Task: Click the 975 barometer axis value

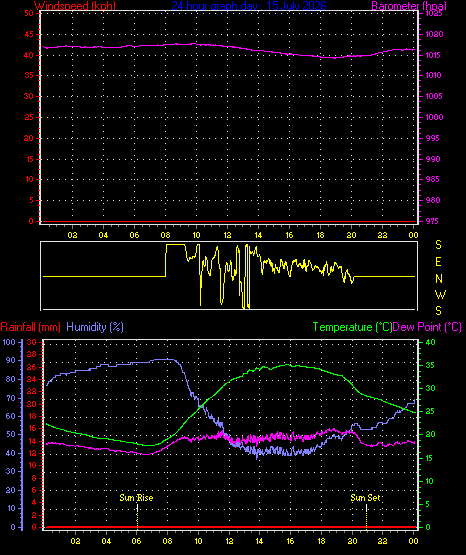Action: point(433,221)
